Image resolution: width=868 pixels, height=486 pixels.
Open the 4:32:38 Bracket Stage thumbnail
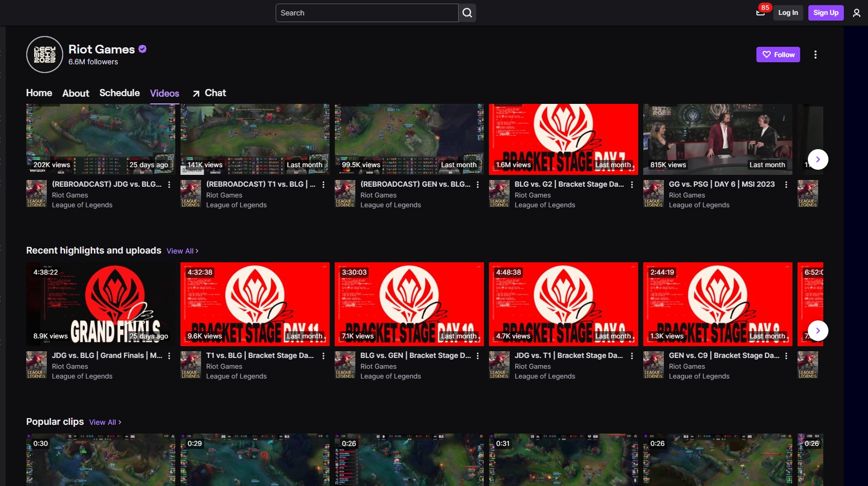(255, 304)
